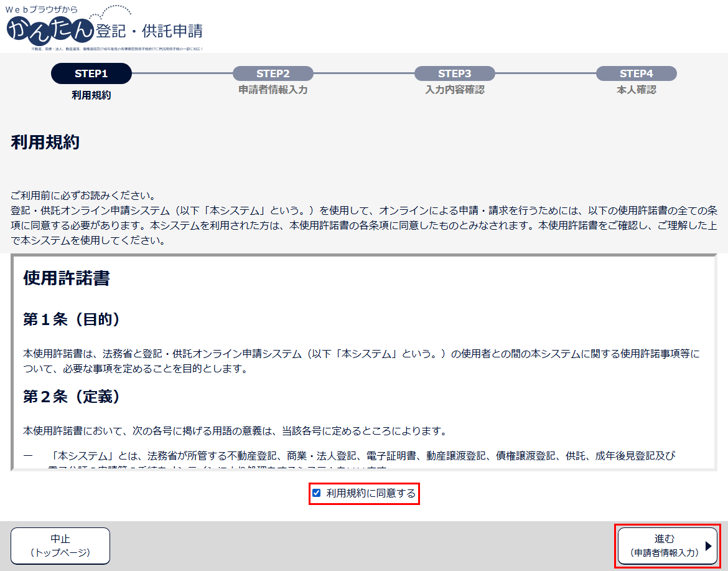728x571 pixels.
Task: Click the 第１条（目的）section heading
Action: pos(72,319)
